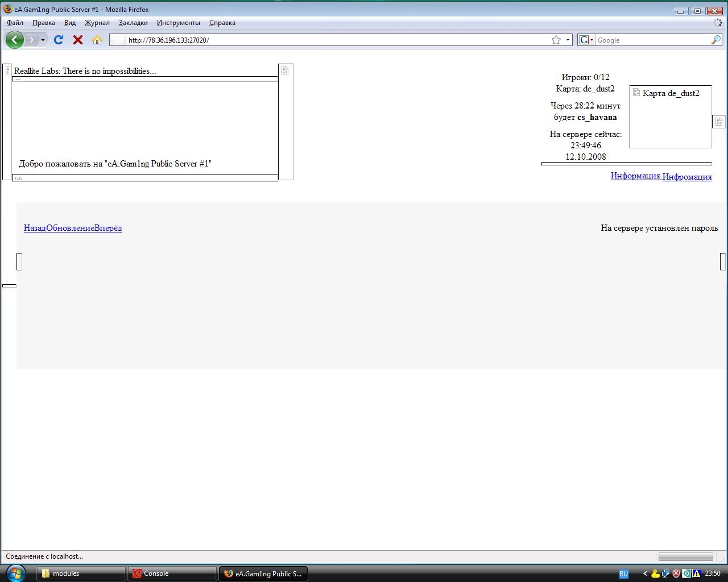This screenshot has width=728, height=582.
Task: Open the Windows Start orb
Action: (x=15, y=573)
